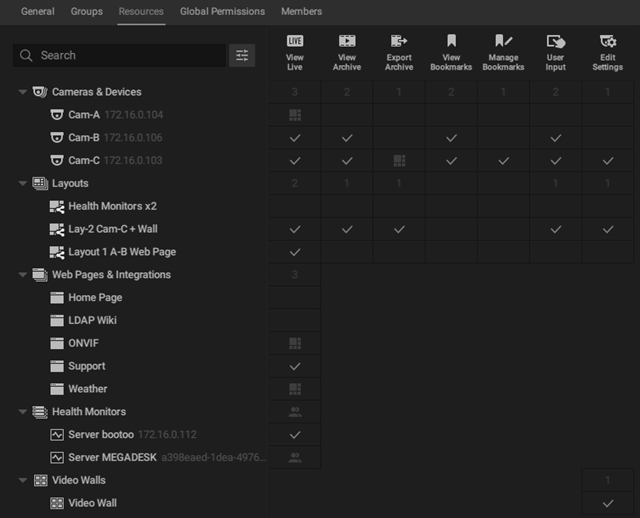Viewport: 640px width, 518px height.
Task: Toggle View Live for ONVIF web page
Action: (x=295, y=343)
